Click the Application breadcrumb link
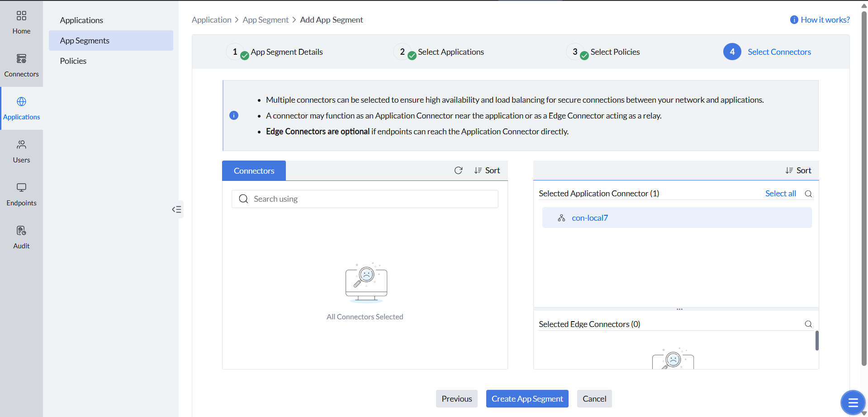Image resolution: width=868 pixels, height=417 pixels. tap(211, 20)
